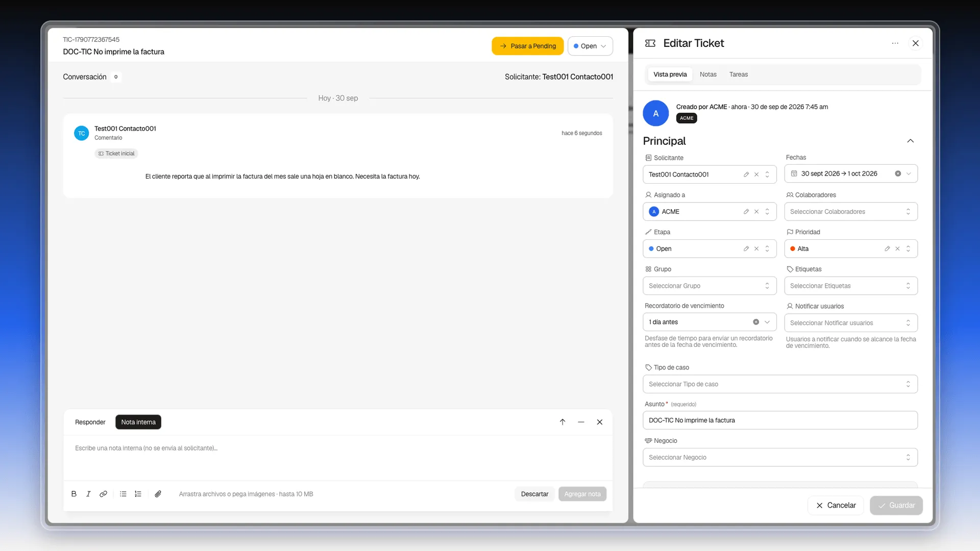Edit the Asignado a ACME pencil icon

coord(746,212)
